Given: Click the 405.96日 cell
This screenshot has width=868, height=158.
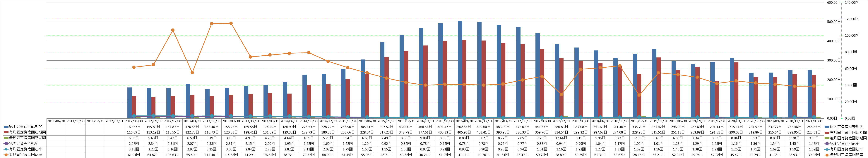Looking at the screenshot, I should click(x=464, y=132).
